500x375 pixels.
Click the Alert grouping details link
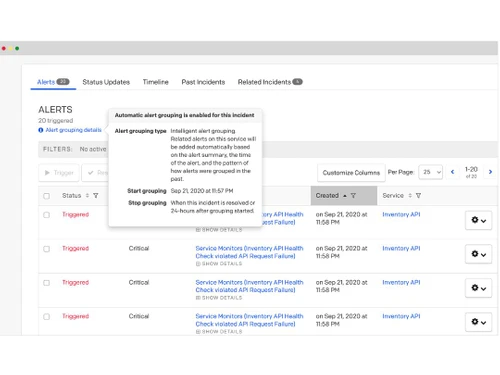[x=73, y=130]
